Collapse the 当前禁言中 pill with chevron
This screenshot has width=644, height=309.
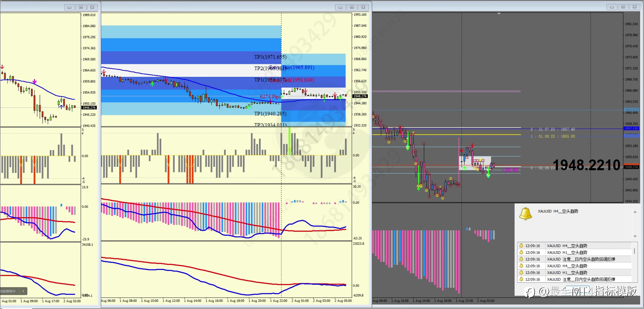point(23,291)
